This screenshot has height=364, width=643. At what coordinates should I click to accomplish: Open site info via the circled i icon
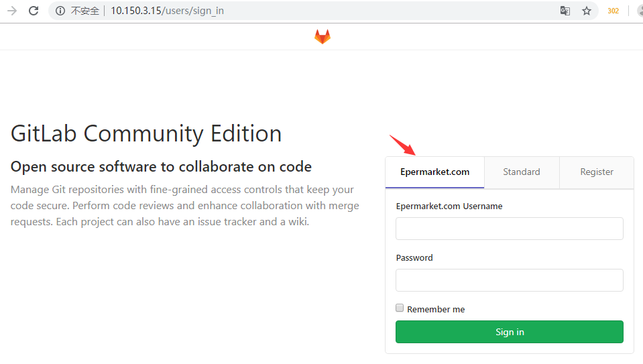point(60,11)
